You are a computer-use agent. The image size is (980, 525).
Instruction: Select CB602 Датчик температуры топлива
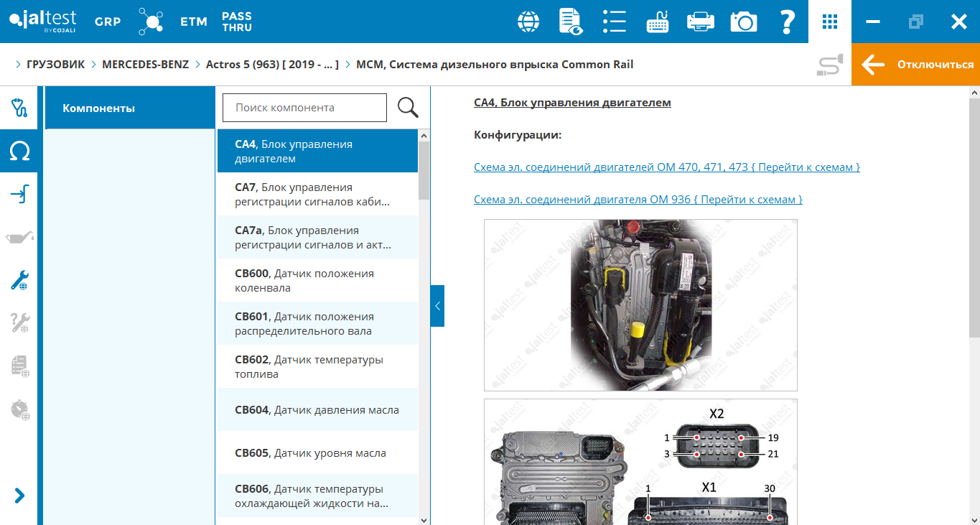(317, 366)
